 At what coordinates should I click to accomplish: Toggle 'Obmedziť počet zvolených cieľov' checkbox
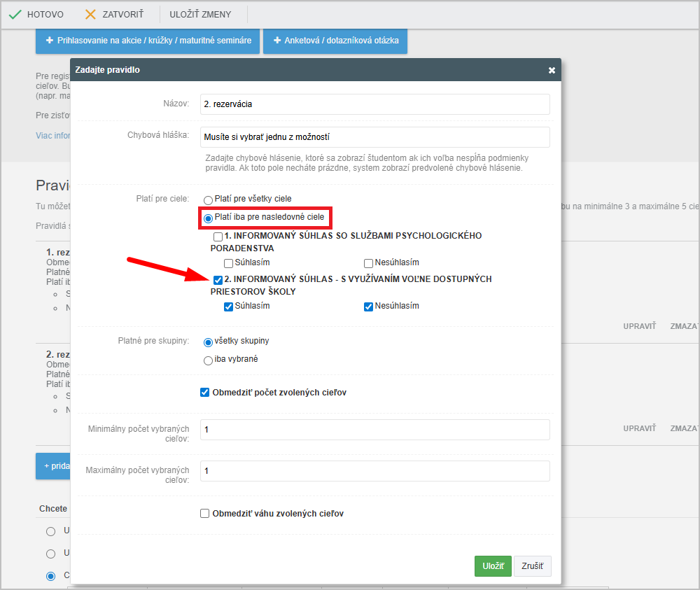(205, 393)
